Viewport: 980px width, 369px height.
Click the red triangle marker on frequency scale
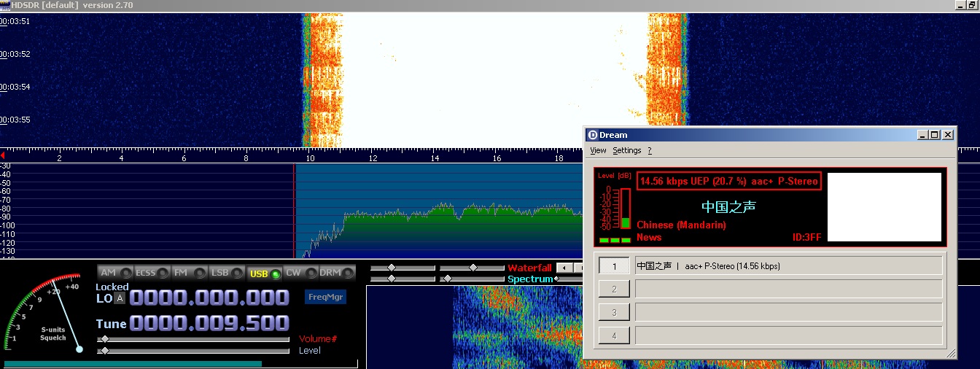click(x=2, y=155)
